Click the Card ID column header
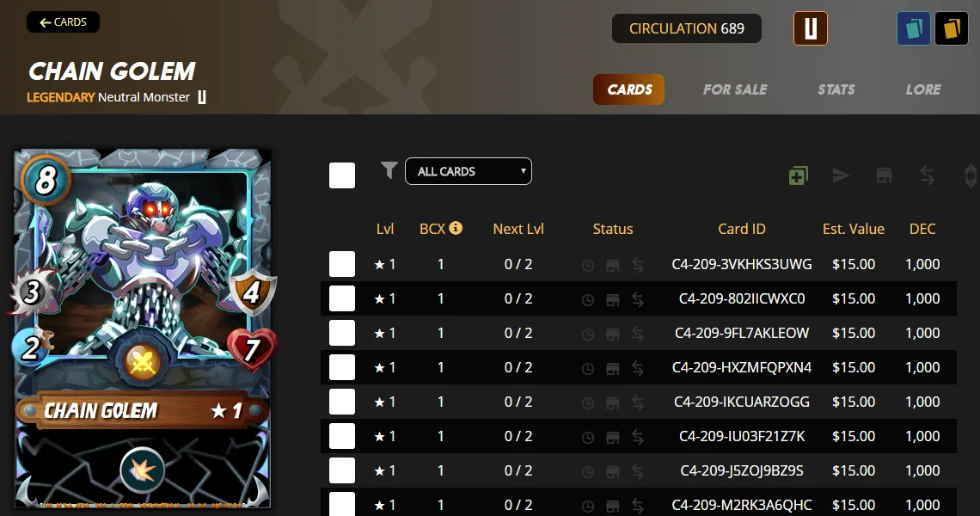 click(x=741, y=229)
